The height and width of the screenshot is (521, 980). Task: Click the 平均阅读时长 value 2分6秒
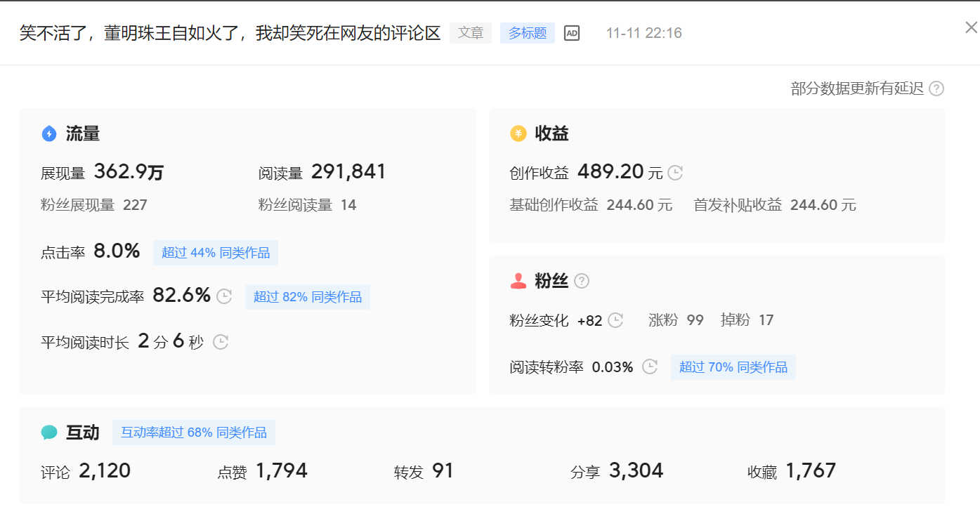coord(171,341)
